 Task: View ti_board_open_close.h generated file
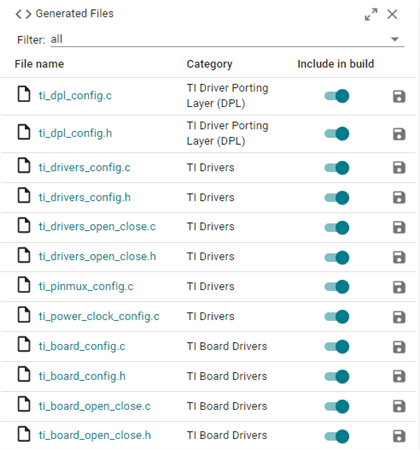point(95,435)
